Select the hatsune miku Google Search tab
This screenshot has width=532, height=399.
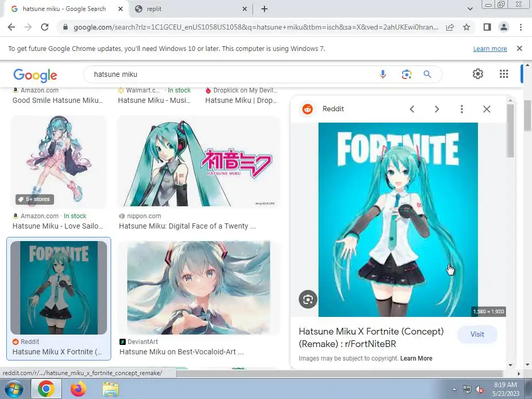coord(64,9)
